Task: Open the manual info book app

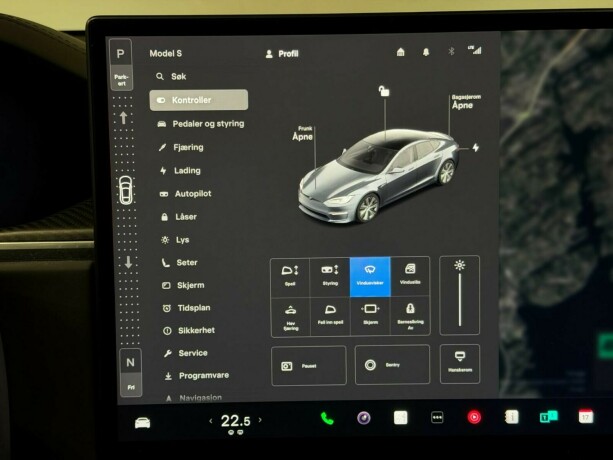Action: pos(511,417)
